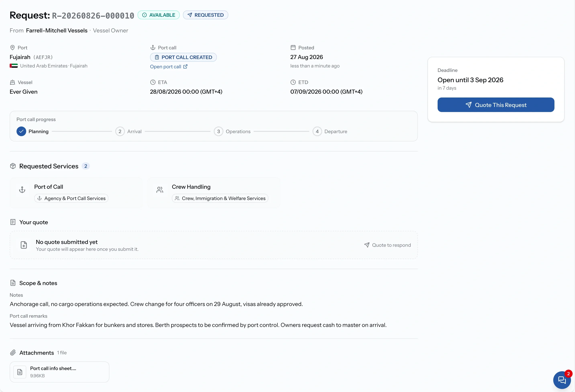The image size is (575, 392).
Task: Click the Requested Services count badge 2
Action: click(86, 166)
